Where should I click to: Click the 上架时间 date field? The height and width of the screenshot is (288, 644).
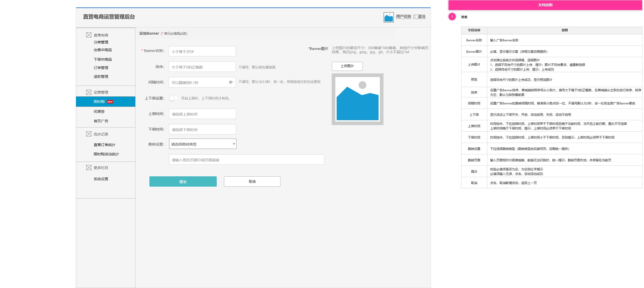pos(202,114)
